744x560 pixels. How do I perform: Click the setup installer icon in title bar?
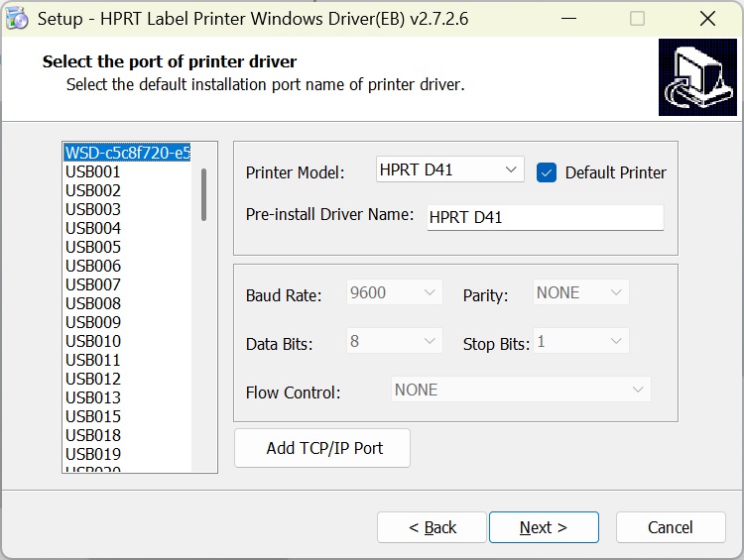(17, 19)
